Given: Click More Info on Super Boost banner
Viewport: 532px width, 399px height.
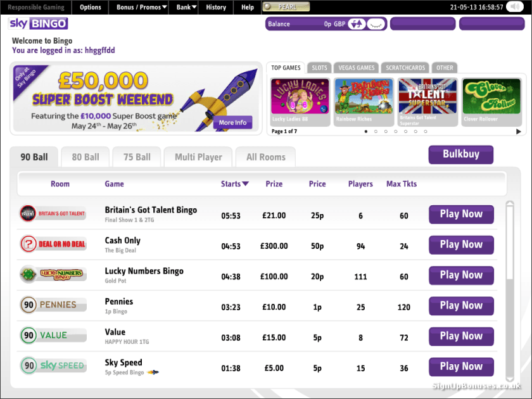Looking at the screenshot, I should (233, 122).
